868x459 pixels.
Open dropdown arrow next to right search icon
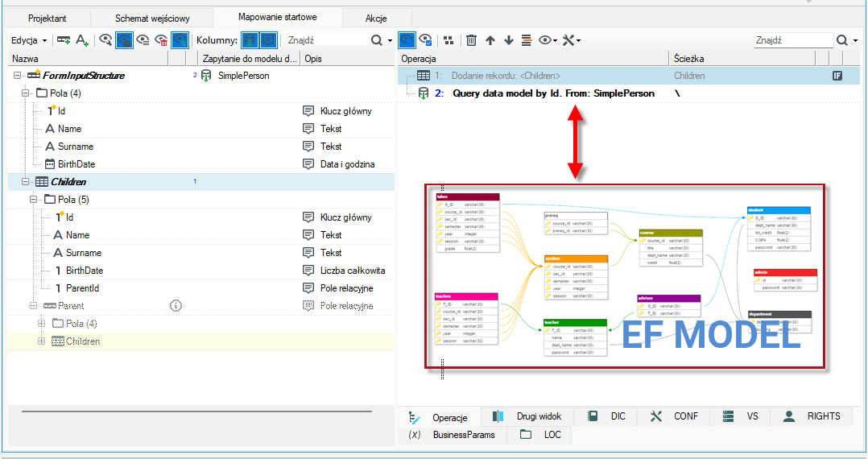tap(855, 40)
